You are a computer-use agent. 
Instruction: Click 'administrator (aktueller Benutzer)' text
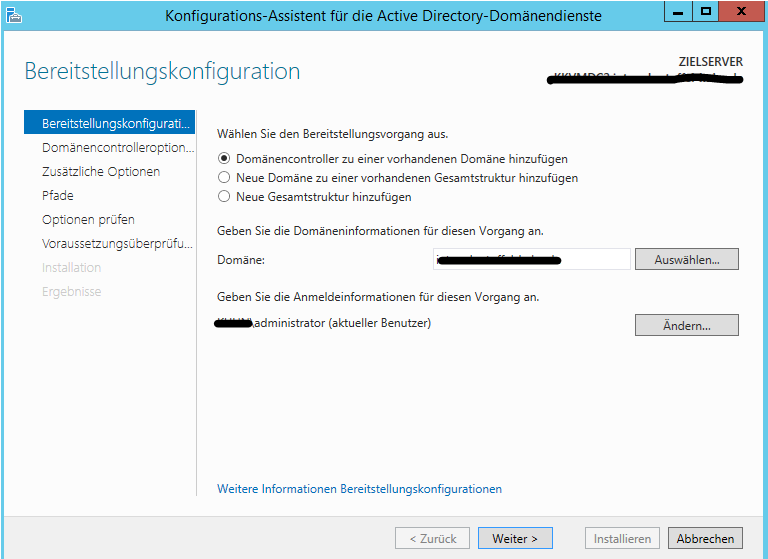(343, 323)
